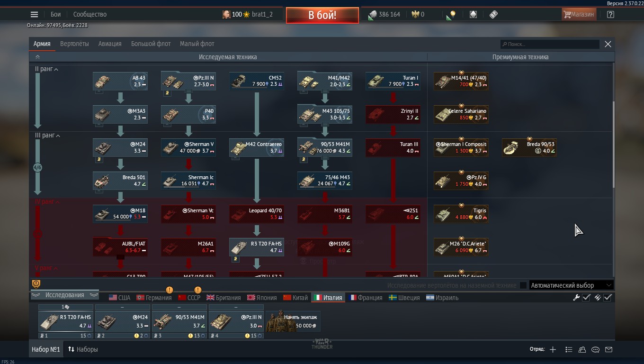This screenshot has width=644, height=364.
Task: Select the M14/41 (47/40) premium card
Action: [461, 81]
